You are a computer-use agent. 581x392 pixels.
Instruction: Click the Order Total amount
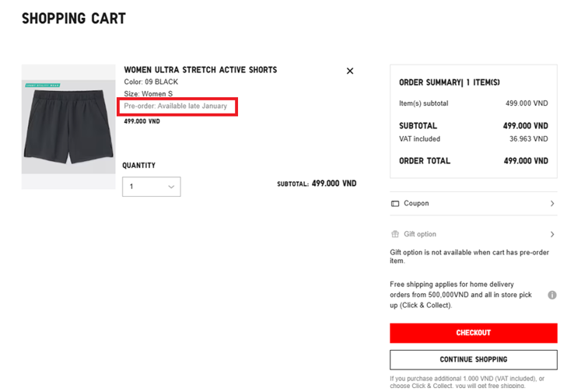click(x=525, y=161)
